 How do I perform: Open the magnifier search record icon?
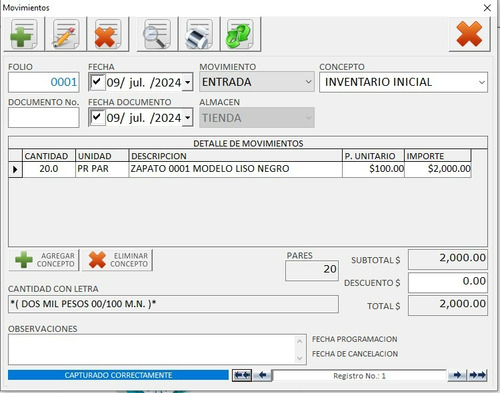pyautogui.click(x=157, y=34)
